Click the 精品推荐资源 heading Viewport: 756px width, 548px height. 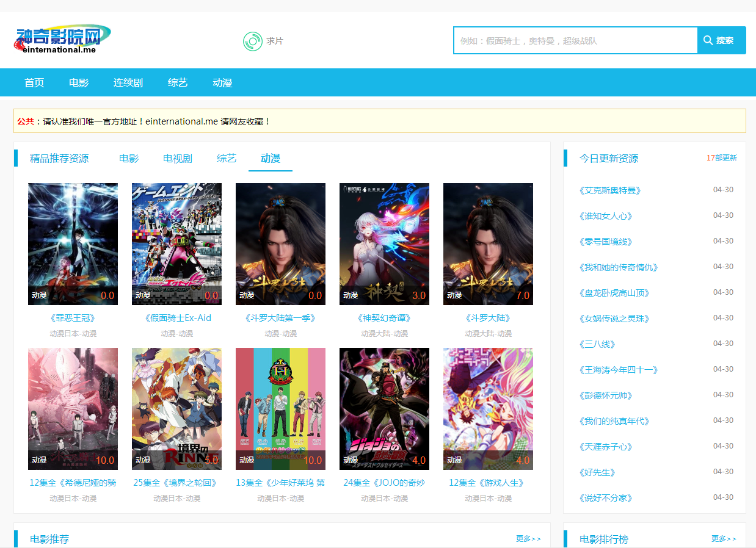coord(59,159)
